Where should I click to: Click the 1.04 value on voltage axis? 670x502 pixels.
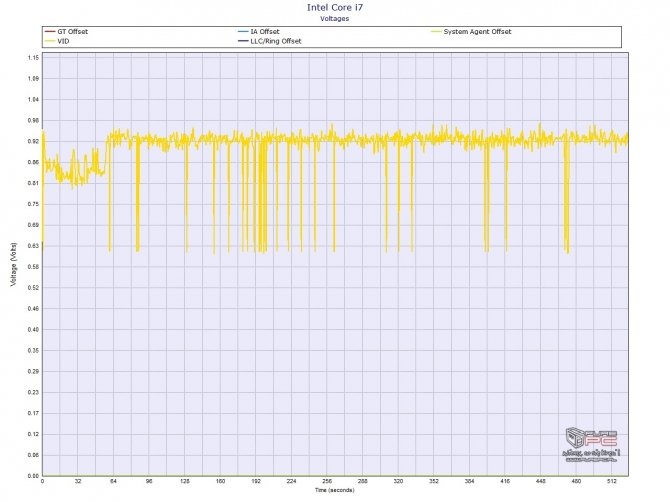[x=33, y=100]
